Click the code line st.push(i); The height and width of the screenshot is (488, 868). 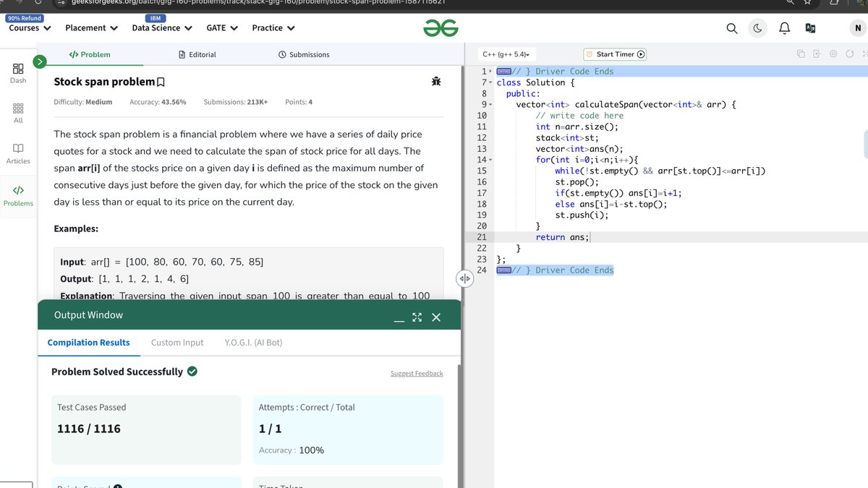coord(582,215)
